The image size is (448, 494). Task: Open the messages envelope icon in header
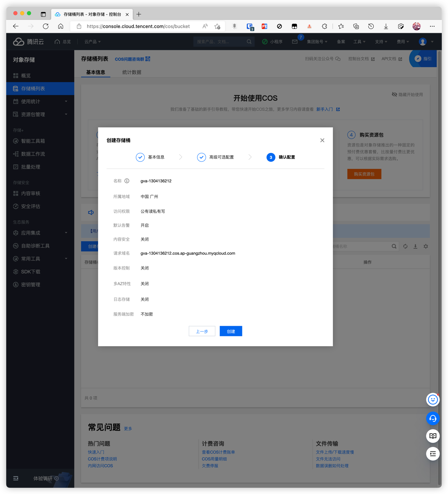tap(295, 42)
